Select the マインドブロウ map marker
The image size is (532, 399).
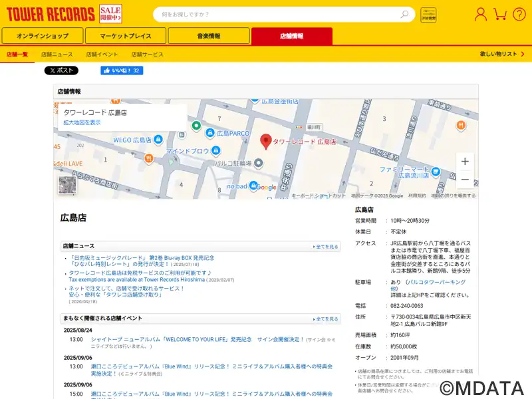click(x=215, y=150)
